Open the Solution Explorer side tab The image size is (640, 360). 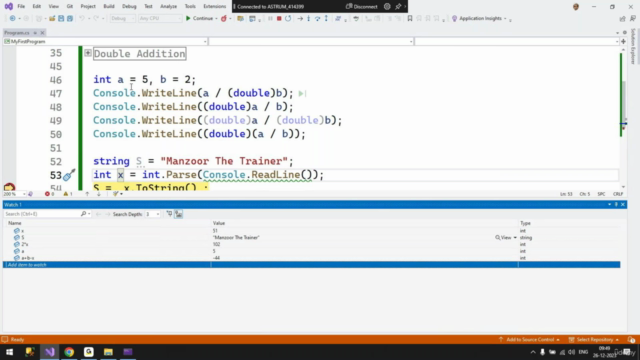(633, 46)
